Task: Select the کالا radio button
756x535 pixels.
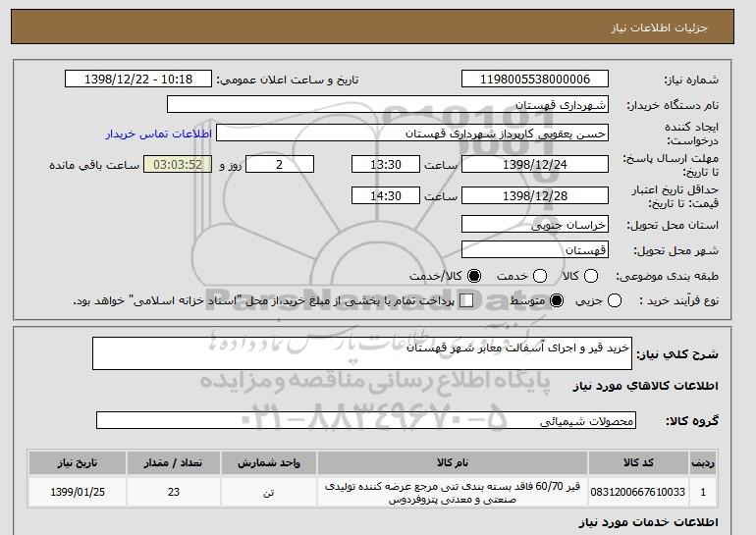Action: [591, 276]
